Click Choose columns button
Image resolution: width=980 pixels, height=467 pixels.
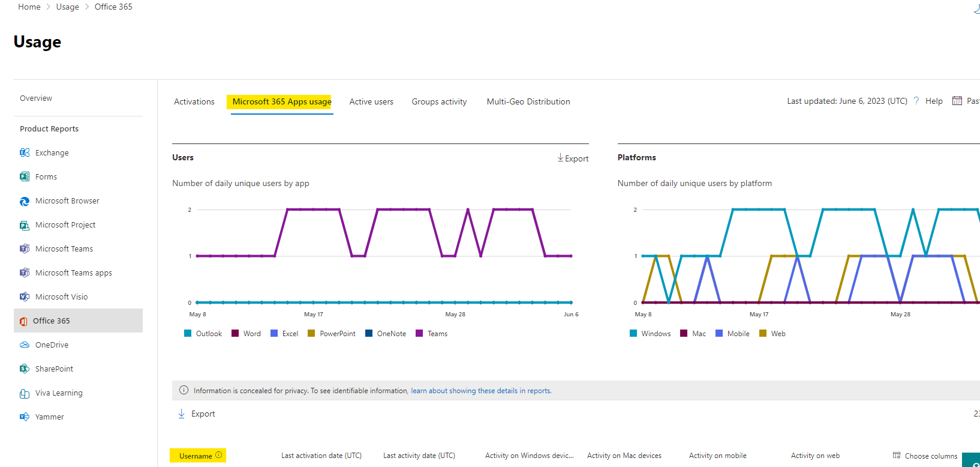(x=925, y=456)
